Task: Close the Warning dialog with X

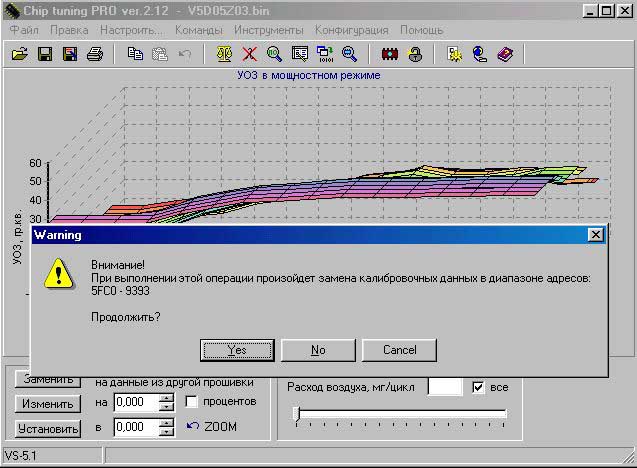Action: click(596, 234)
